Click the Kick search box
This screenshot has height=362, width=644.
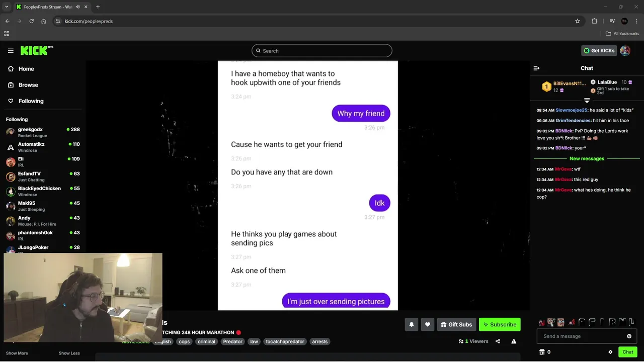tap(322, 51)
